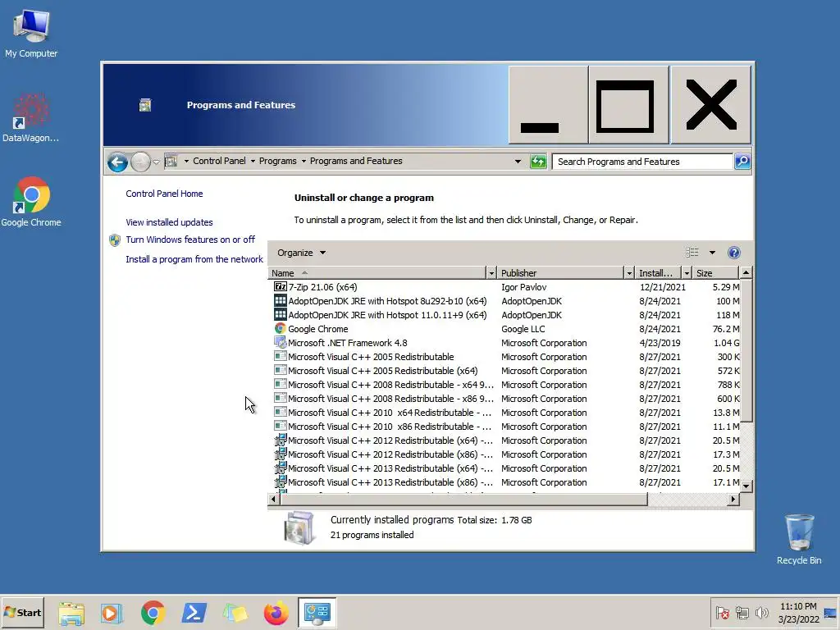
Task: Select Visual C++ 2012 Redistributable (x64) icon
Action: pos(281,441)
